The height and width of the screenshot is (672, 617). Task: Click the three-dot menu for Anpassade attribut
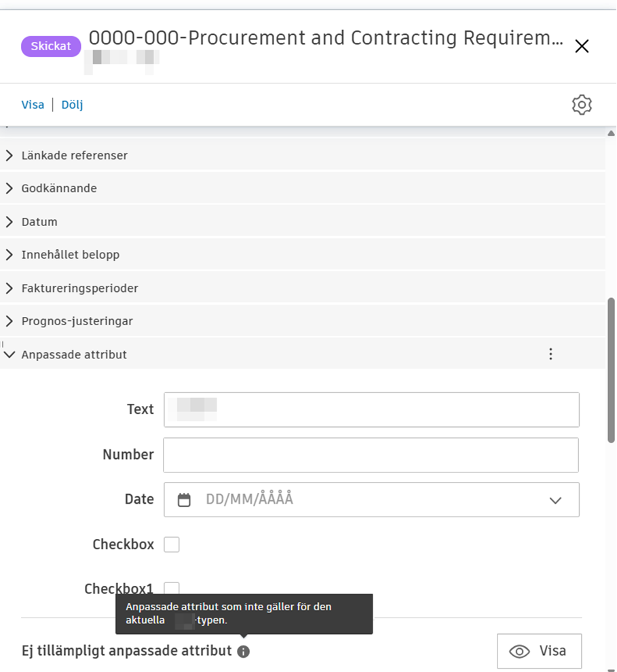pyautogui.click(x=550, y=354)
